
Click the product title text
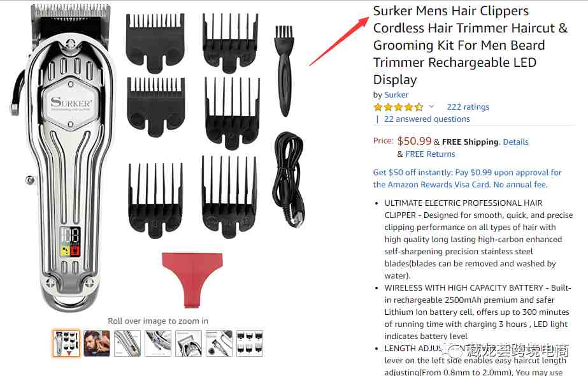pos(470,45)
